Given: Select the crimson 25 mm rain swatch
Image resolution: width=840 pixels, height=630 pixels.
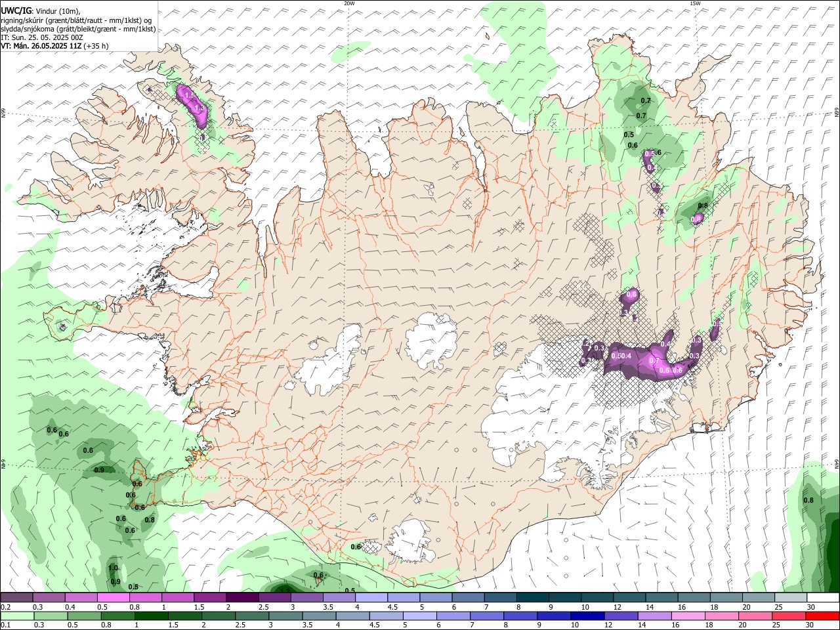Looking at the screenshot, I should [x=789, y=616].
